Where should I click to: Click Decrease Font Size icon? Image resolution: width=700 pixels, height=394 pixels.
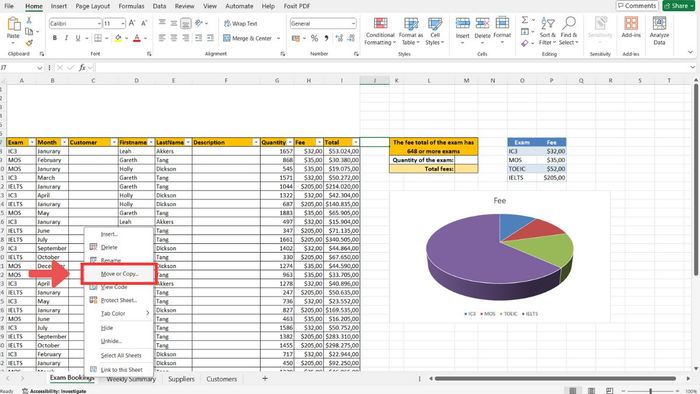click(x=144, y=23)
